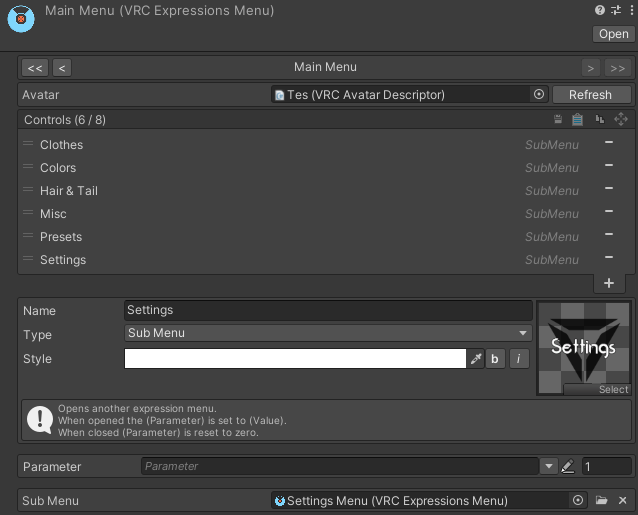This screenshot has width=638, height=515.
Task: Click the Name field containing Settings
Action: coord(328,310)
